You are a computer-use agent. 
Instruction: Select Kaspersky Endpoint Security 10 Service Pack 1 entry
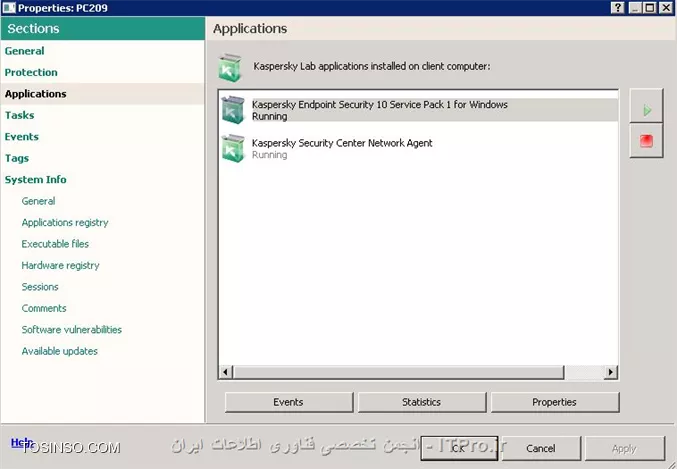418,110
